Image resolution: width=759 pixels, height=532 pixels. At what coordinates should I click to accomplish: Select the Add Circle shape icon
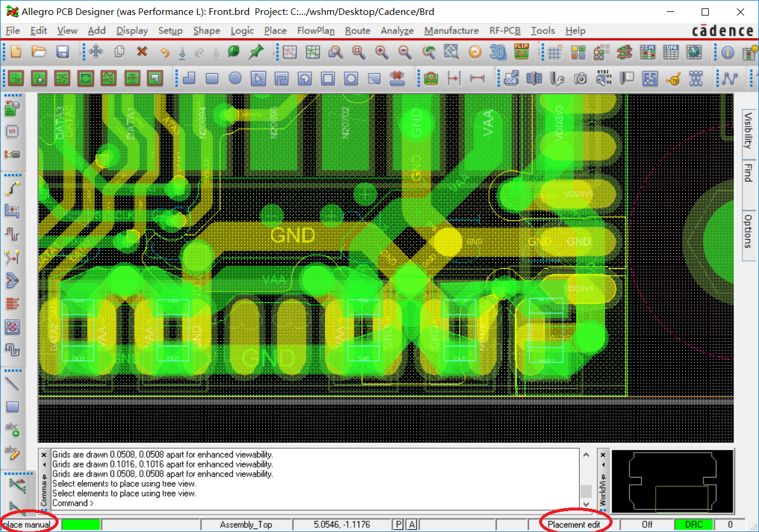(235, 78)
